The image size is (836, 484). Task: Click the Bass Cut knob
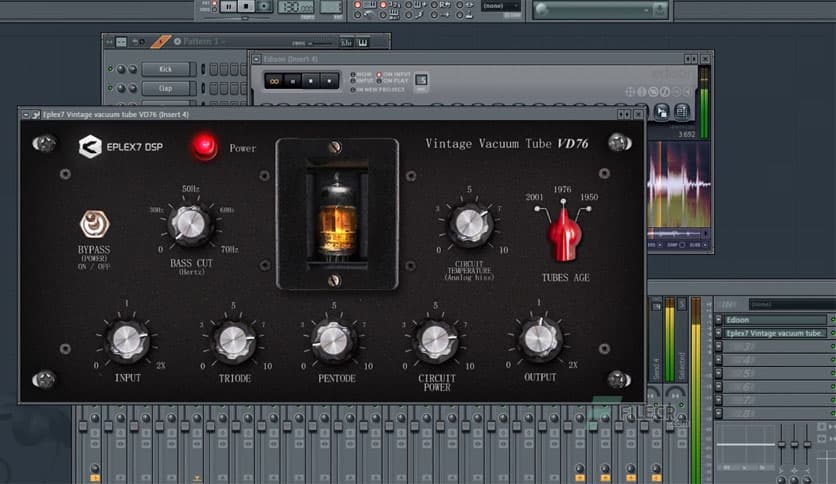pyautogui.click(x=189, y=225)
